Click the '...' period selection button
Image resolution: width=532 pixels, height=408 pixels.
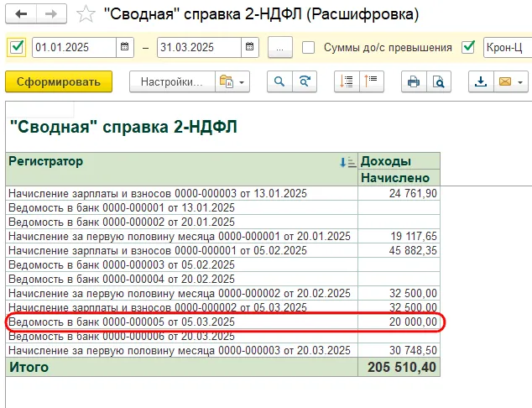pos(280,47)
